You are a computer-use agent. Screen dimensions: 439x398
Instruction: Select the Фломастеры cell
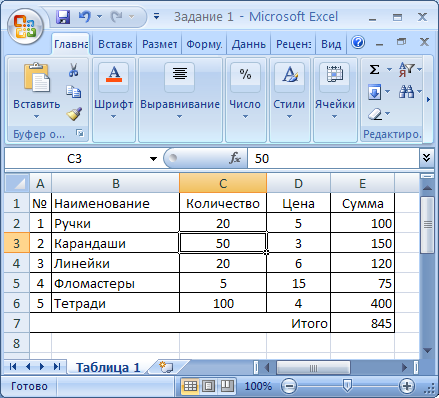point(115,283)
